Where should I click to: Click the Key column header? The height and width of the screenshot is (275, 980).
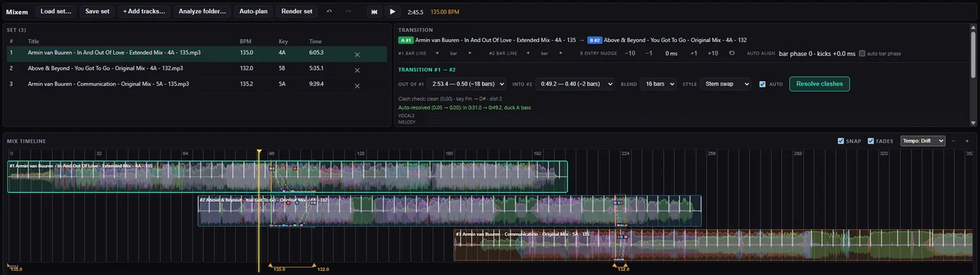pos(282,42)
